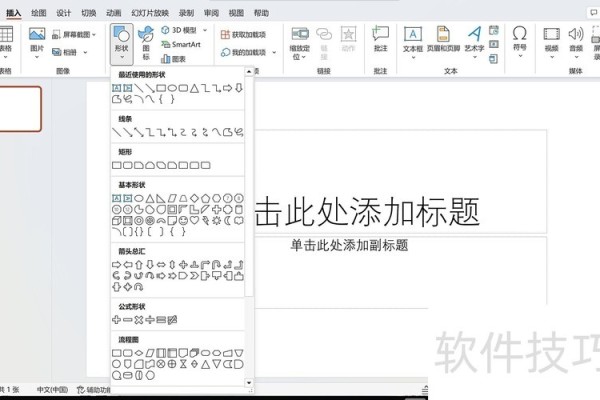Insert a picture using 图片 icon

pyautogui.click(x=37, y=34)
